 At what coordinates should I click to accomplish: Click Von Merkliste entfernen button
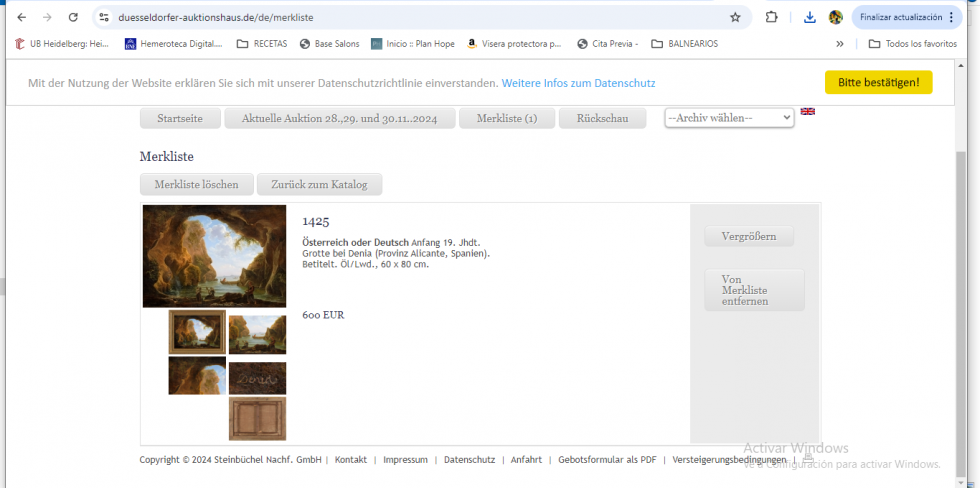754,290
